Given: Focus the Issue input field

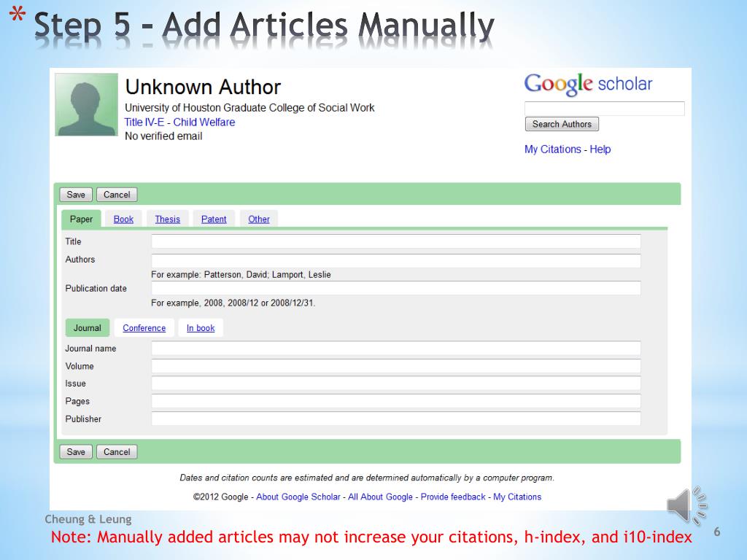Looking at the screenshot, I should point(396,384).
